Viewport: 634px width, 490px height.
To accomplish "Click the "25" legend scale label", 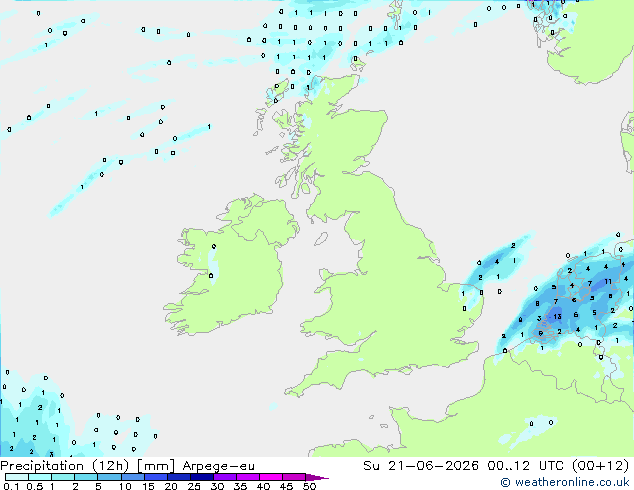I will [194, 486].
